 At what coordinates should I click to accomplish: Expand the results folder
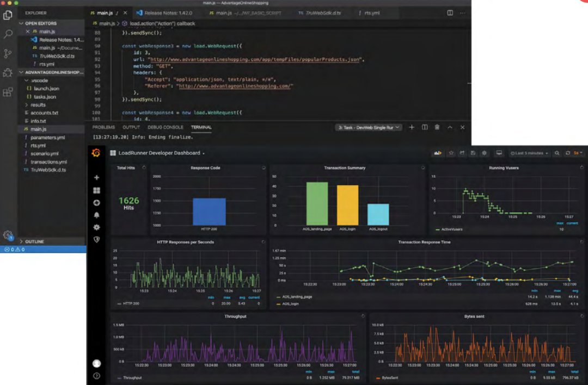[x=35, y=105]
